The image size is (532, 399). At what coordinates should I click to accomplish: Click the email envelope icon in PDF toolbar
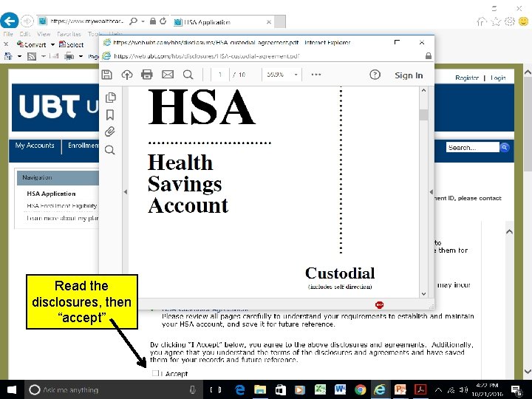168,75
